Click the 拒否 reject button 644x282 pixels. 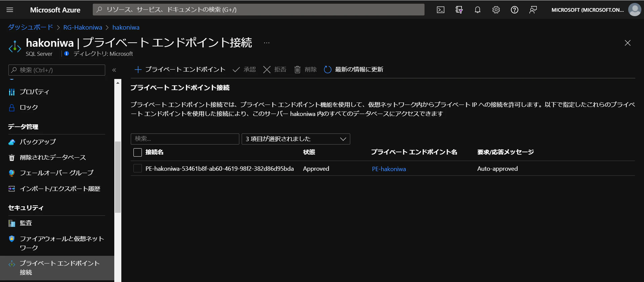275,69
